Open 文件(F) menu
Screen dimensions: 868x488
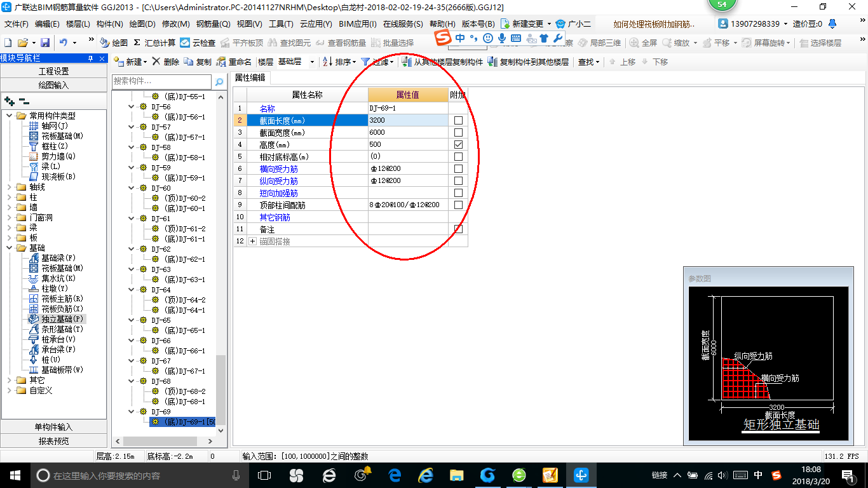[17, 24]
